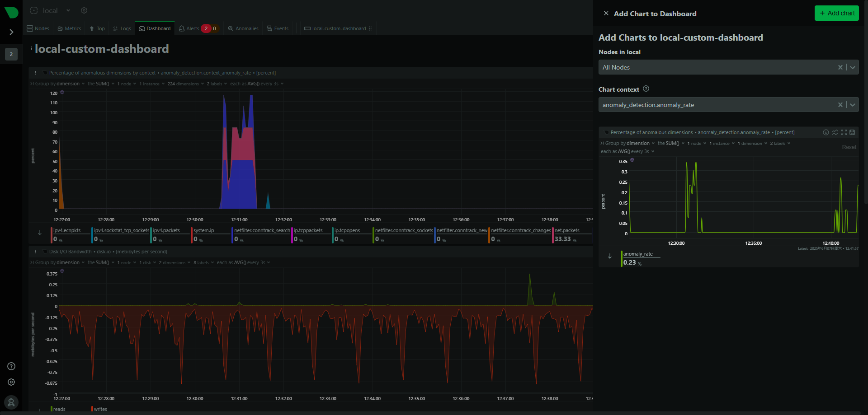
Task: Open the Anomalies tab
Action: 243,28
